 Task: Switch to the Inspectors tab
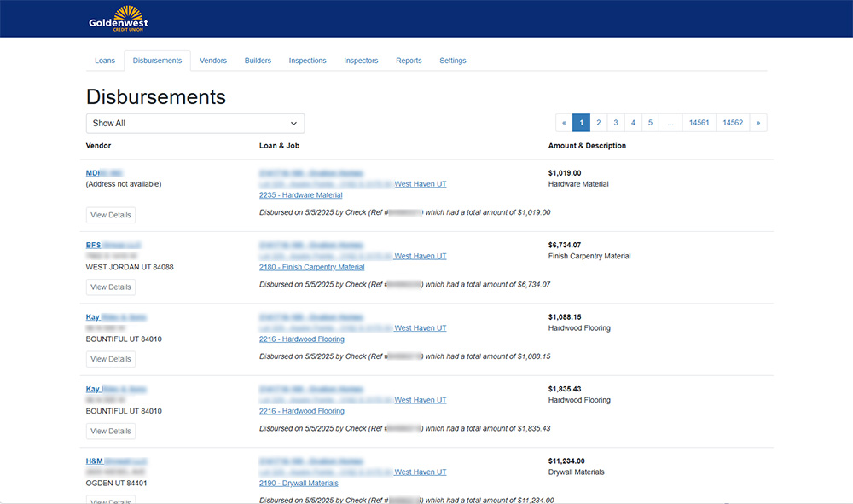pyautogui.click(x=361, y=61)
